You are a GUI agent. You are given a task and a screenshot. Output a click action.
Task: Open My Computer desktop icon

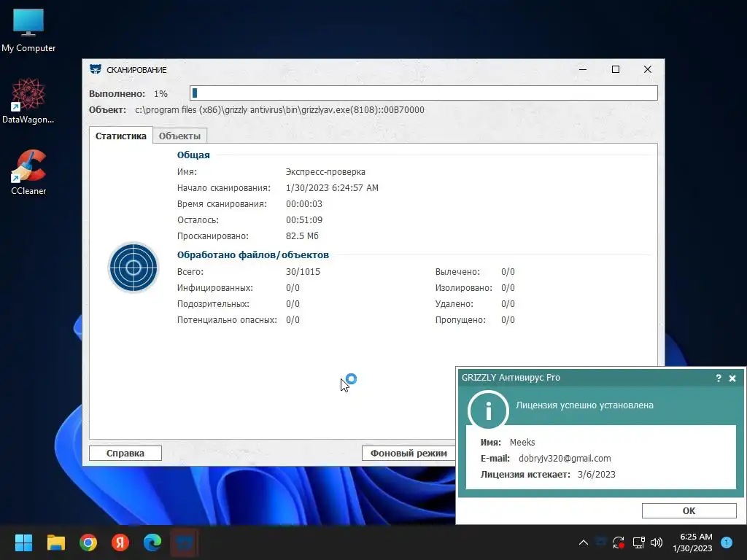(28, 30)
